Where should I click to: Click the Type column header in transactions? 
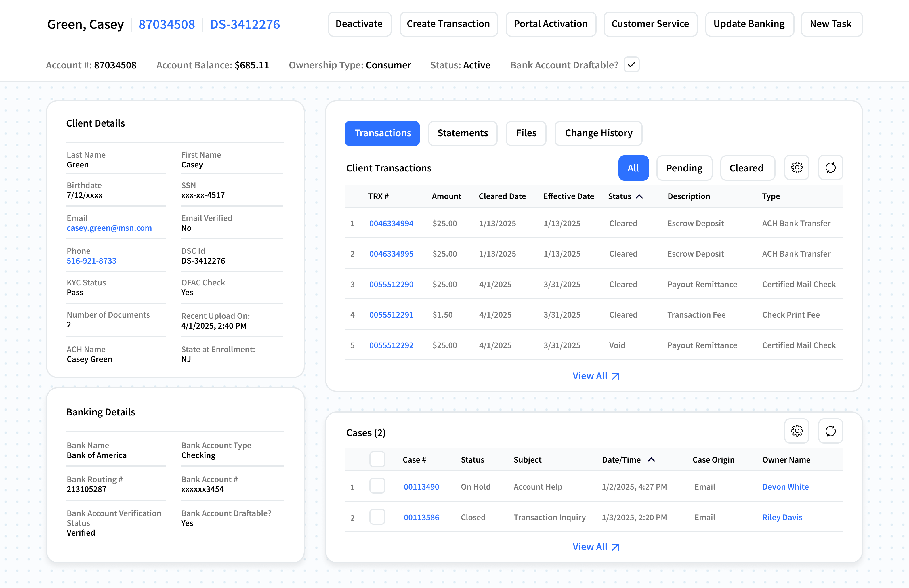coord(771,196)
